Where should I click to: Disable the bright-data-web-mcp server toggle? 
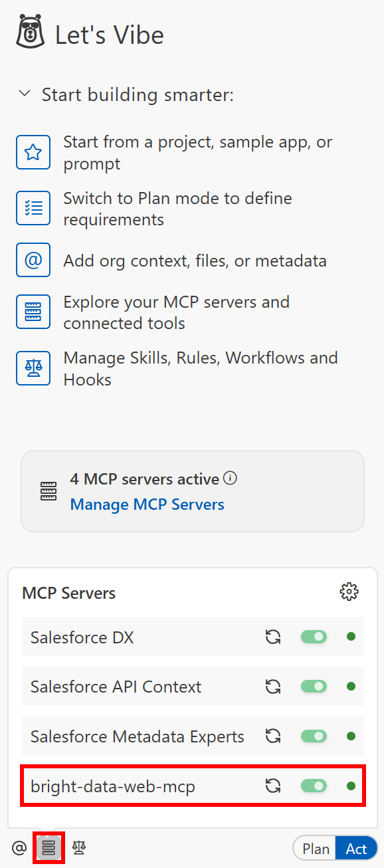pos(314,786)
